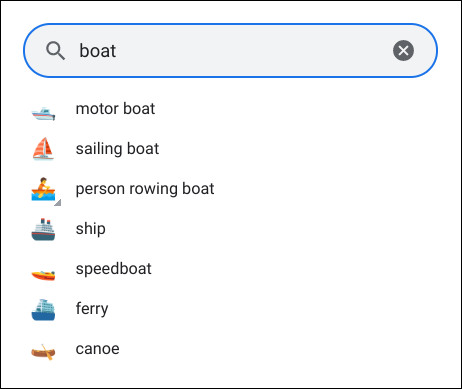Click the magnifying glass search icon
462x389 pixels.
tap(55, 51)
